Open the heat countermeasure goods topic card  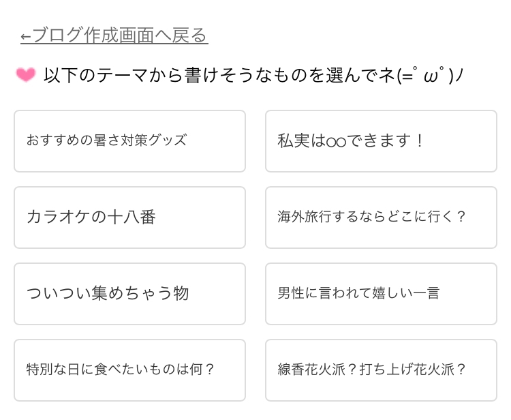pyautogui.click(x=129, y=141)
